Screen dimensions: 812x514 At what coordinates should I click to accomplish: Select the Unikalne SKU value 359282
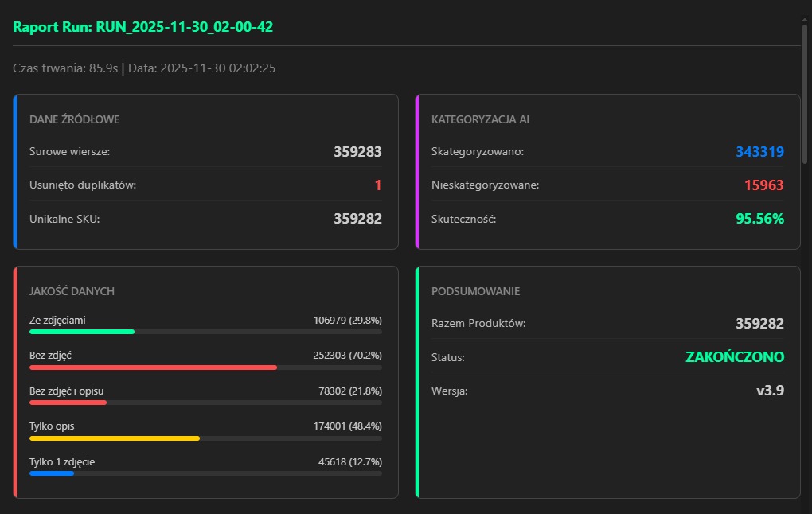click(x=357, y=219)
